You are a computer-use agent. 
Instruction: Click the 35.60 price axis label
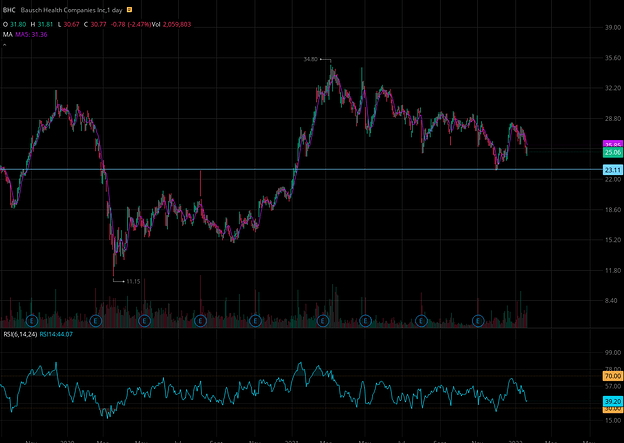[x=613, y=58]
